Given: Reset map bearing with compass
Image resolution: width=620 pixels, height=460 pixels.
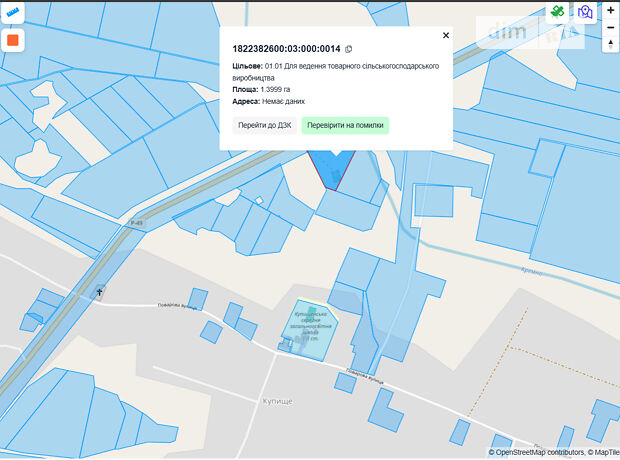Looking at the screenshot, I should 610,44.
